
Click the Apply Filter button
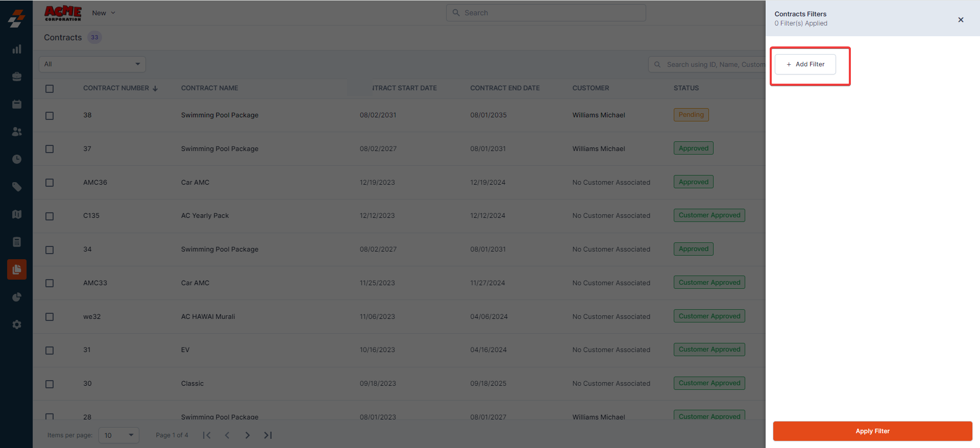tap(872, 431)
